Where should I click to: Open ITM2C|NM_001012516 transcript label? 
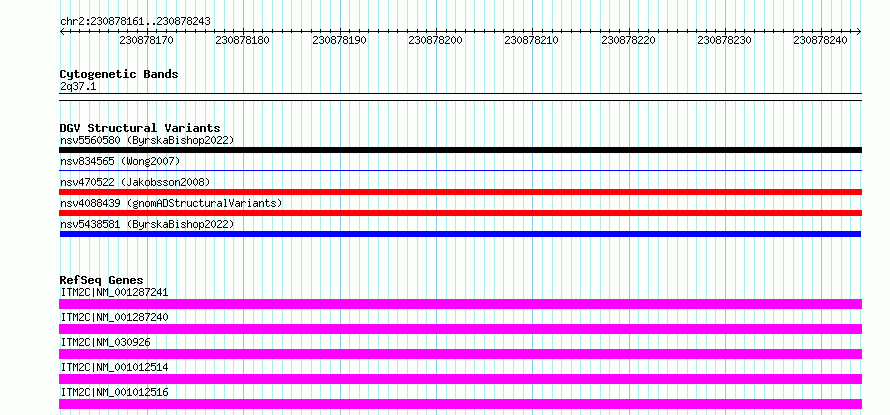click(x=114, y=392)
